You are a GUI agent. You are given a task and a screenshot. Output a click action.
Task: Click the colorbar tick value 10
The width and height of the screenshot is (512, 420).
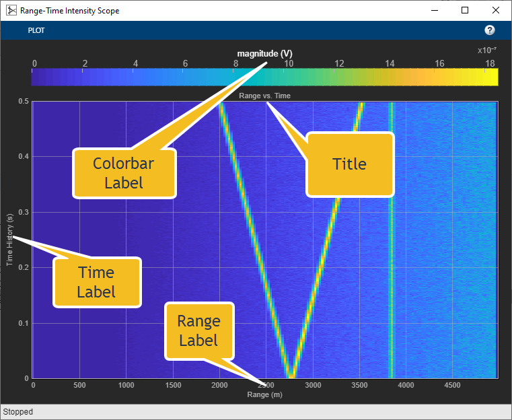289,63
